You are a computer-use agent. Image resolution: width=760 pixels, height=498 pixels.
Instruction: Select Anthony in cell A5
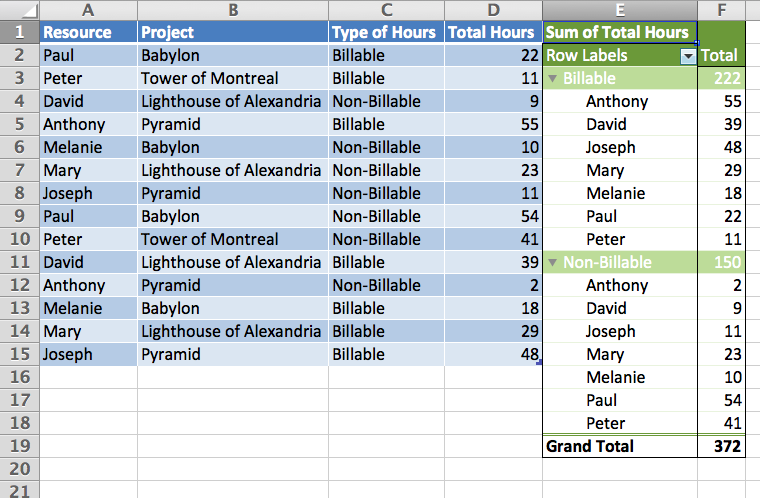tap(88, 124)
